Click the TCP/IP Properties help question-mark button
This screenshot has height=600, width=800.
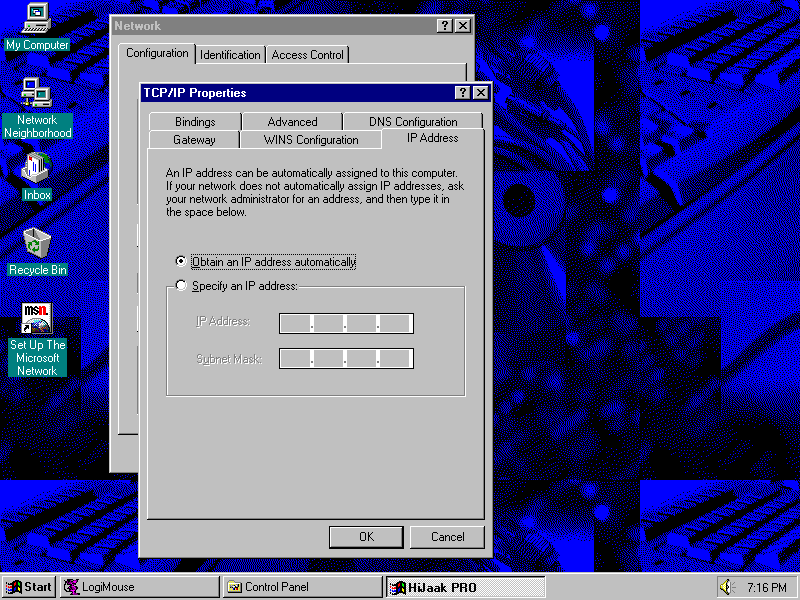point(463,93)
